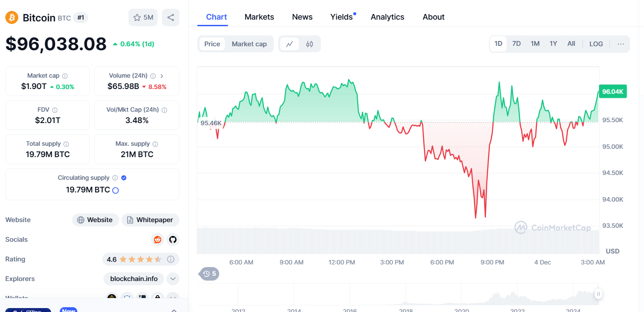Click the rating info icon
The height and width of the screenshot is (312, 644).
coord(171,259)
